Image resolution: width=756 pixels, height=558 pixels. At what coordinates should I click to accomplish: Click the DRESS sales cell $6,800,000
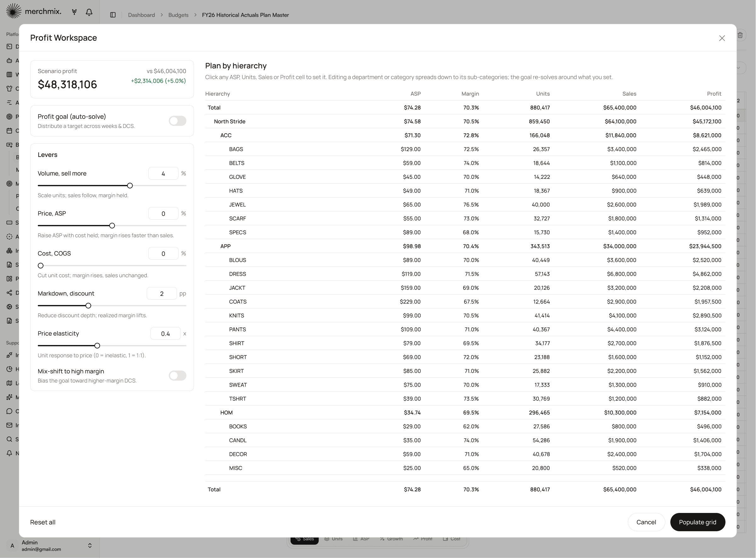621,274
